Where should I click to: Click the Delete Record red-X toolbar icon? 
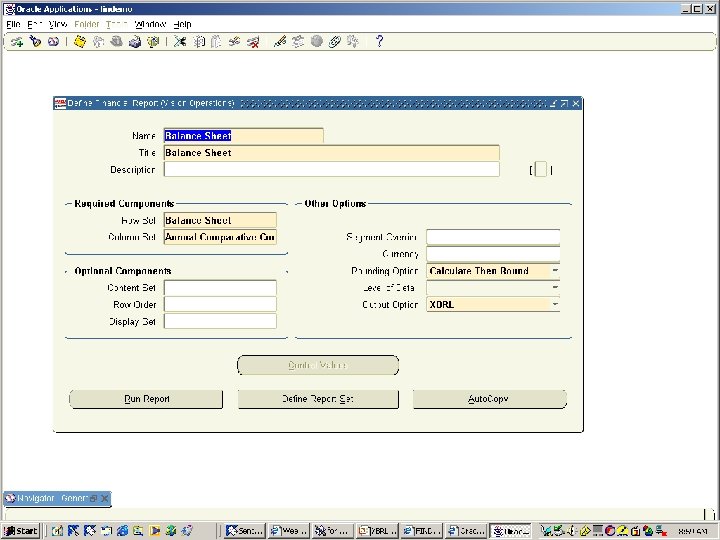pos(253,42)
